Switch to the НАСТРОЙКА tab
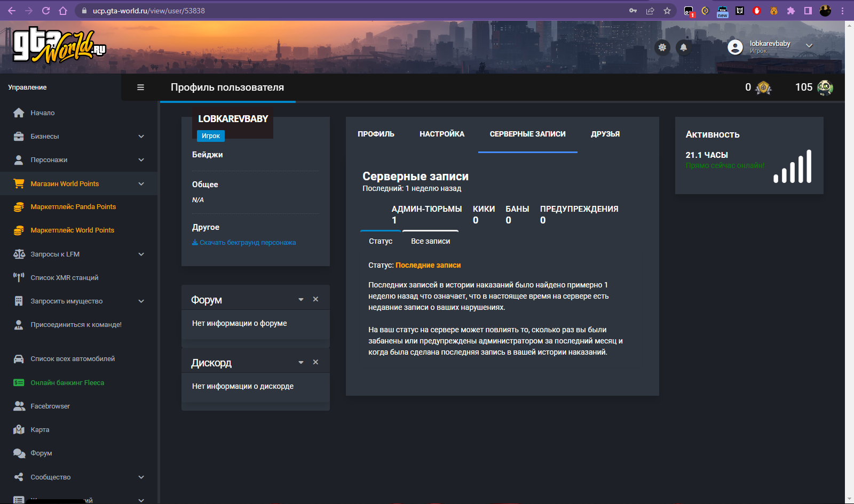This screenshot has width=854, height=504. tap(442, 134)
